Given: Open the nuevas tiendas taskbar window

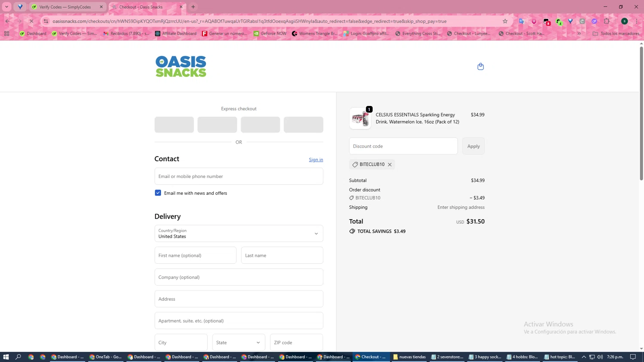Looking at the screenshot, I should (x=409, y=357).
